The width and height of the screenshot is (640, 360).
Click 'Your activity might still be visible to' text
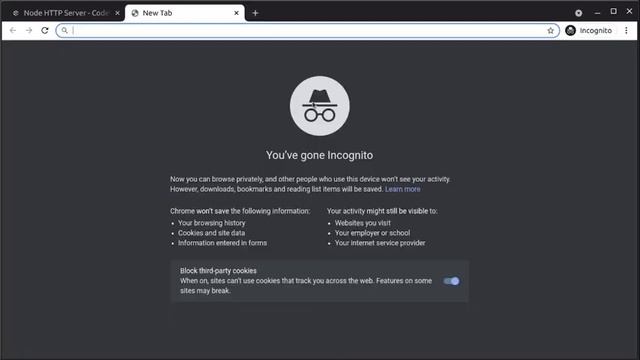[382, 211]
